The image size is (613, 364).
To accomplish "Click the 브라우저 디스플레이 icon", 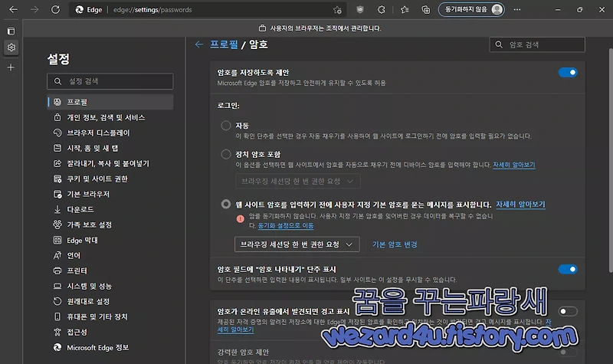I will coord(57,133).
